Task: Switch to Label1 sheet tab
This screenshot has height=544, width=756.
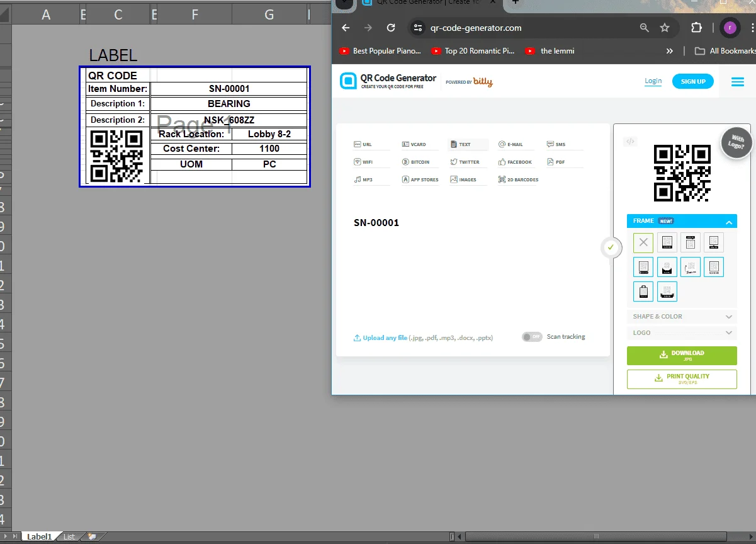Action: point(39,536)
